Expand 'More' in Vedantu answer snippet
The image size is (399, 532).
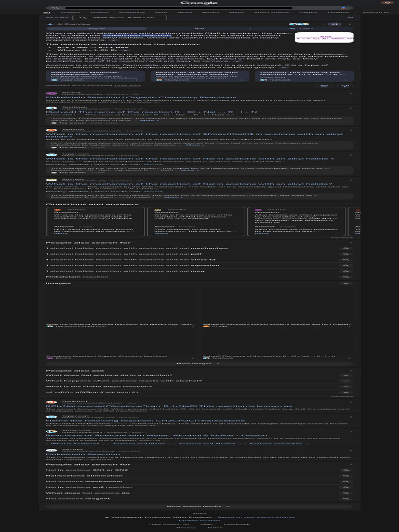coord(195,145)
